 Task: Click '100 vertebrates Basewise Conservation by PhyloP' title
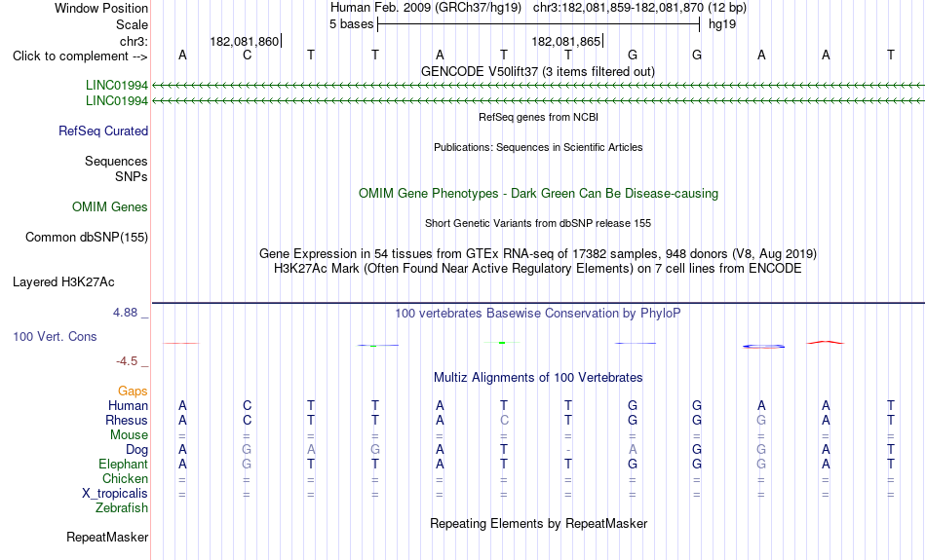(538, 313)
